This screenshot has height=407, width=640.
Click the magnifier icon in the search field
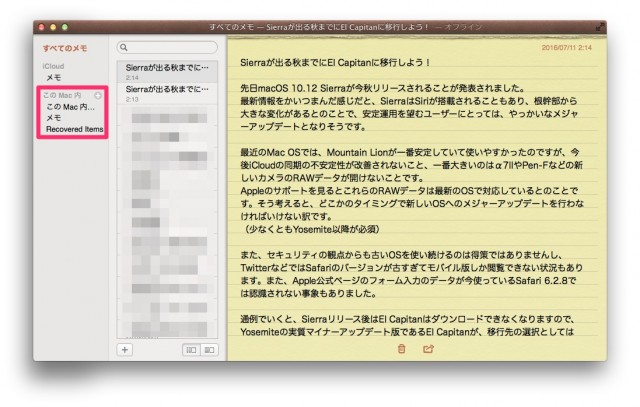[124, 48]
